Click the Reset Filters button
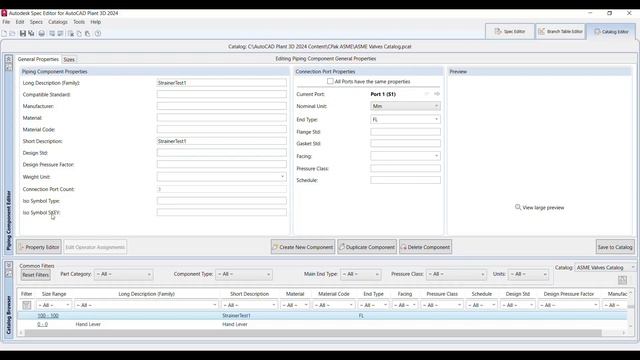 click(36, 275)
